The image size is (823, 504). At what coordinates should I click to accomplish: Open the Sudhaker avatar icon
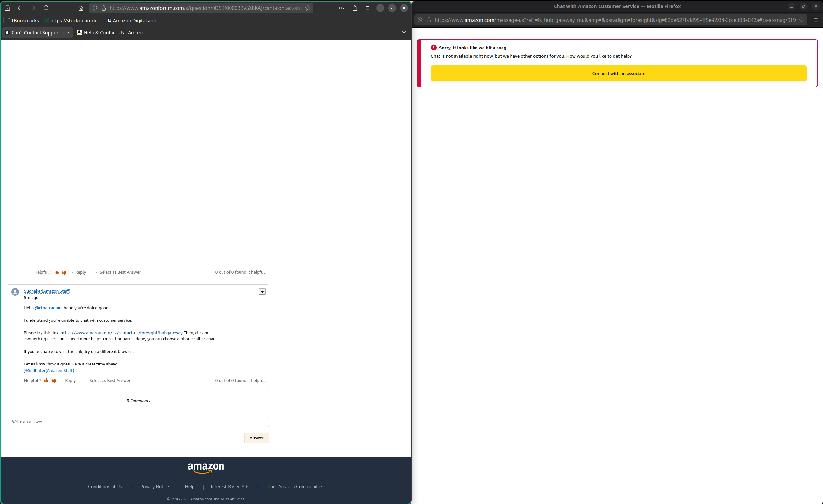coord(15,292)
